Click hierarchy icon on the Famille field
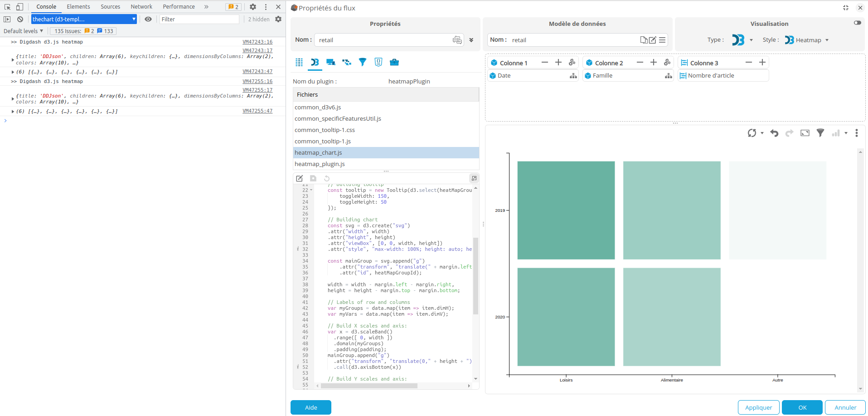Viewport: 868px width, 416px height. tap(668, 76)
